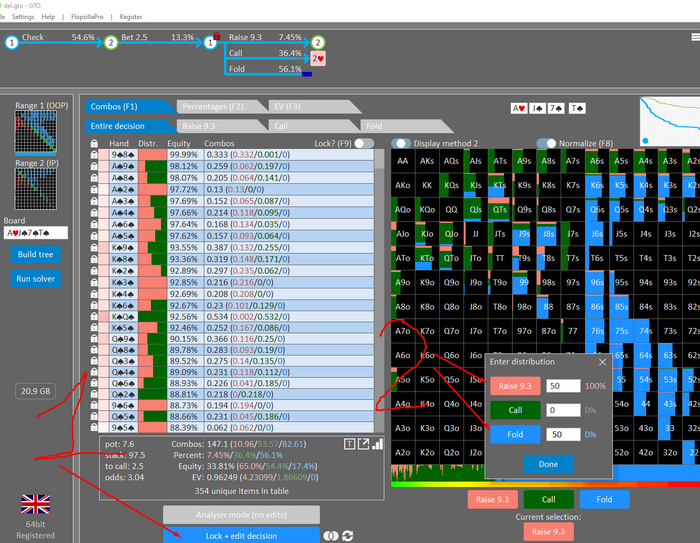700x543 pixels.
Task: Open the hamburger menu at top right
Action: coord(696,38)
